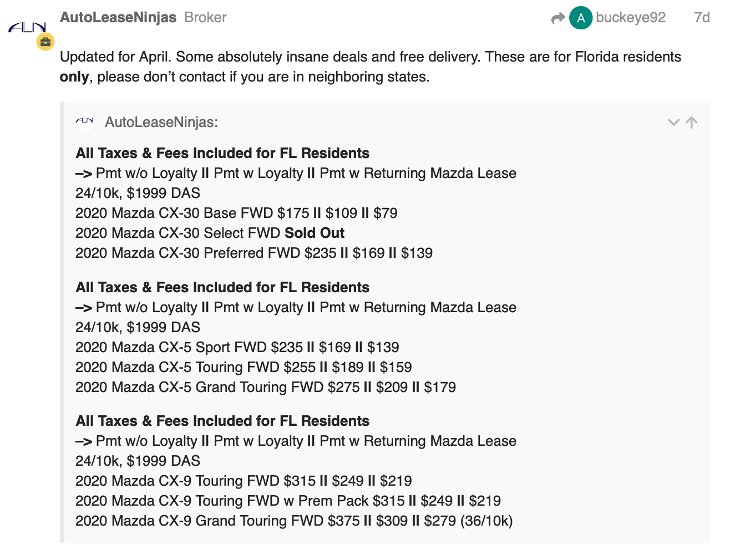Click the CX-9 Touring w Prem Pack line
Viewport: 730px width, 560px height.
pyautogui.click(x=288, y=501)
